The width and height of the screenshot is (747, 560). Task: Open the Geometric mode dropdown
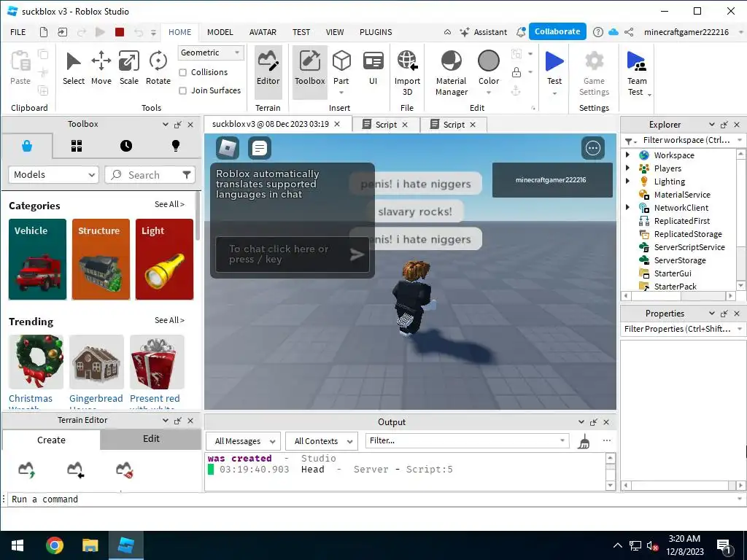(x=211, y=52)
